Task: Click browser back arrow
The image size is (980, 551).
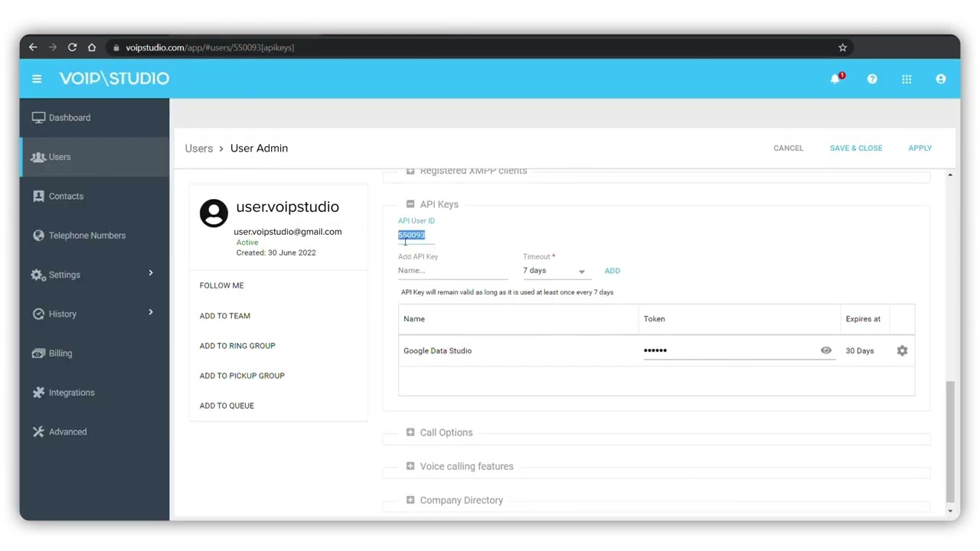Action: click(x=33, y=47)
